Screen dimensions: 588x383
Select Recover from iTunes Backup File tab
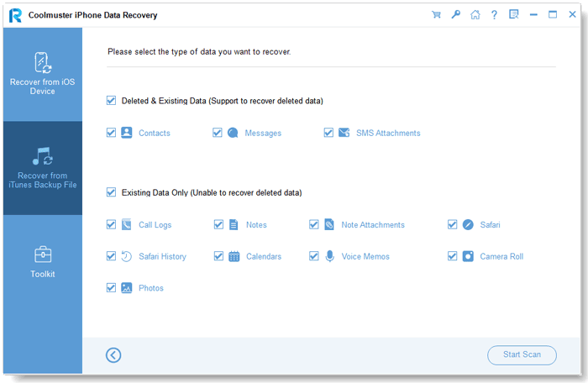[x=43, y=168]
